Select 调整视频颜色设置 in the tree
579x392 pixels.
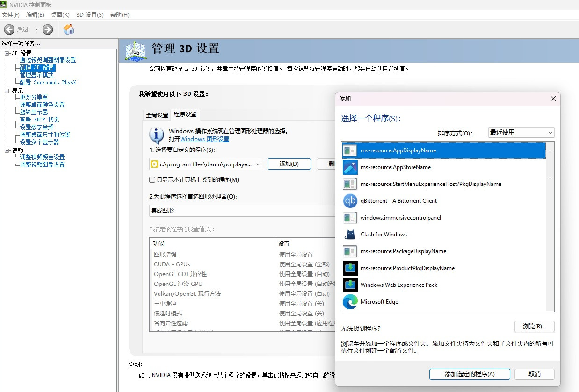pos(42,157)
